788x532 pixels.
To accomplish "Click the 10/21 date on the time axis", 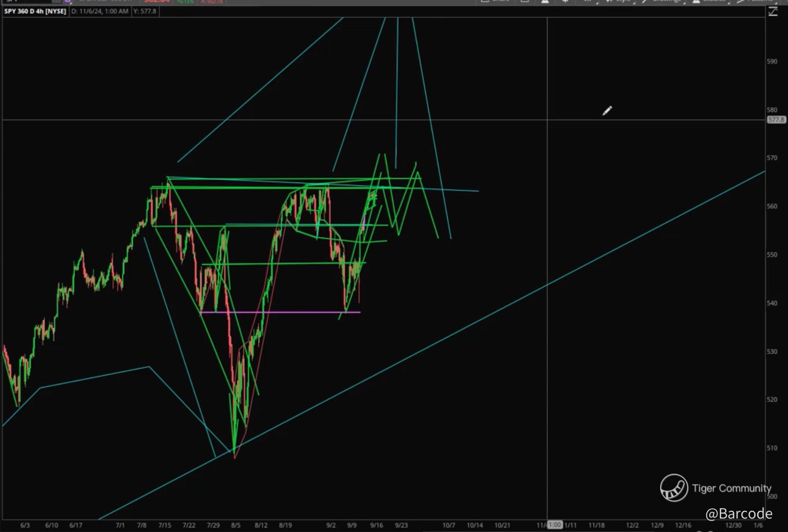I will (x=502, y=525).
